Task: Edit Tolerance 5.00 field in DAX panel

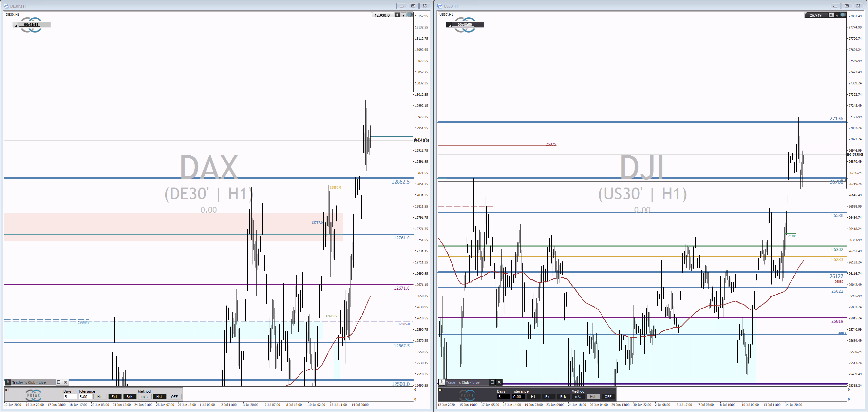Action: pos(85,397)
